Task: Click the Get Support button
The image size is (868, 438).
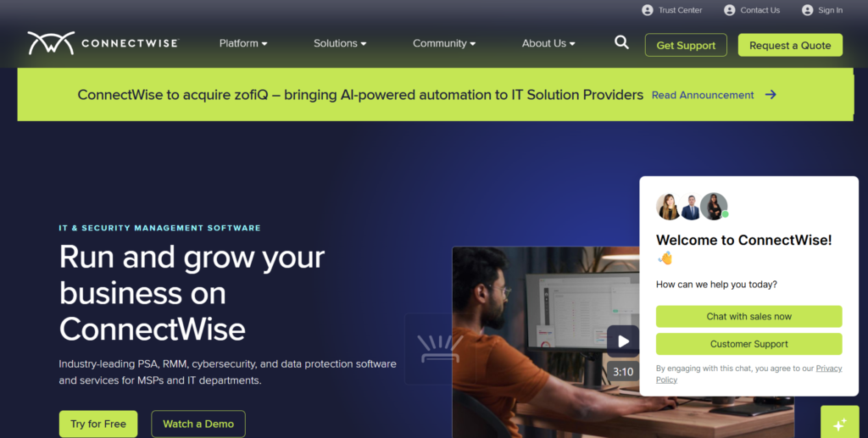Action: point(686,46)
